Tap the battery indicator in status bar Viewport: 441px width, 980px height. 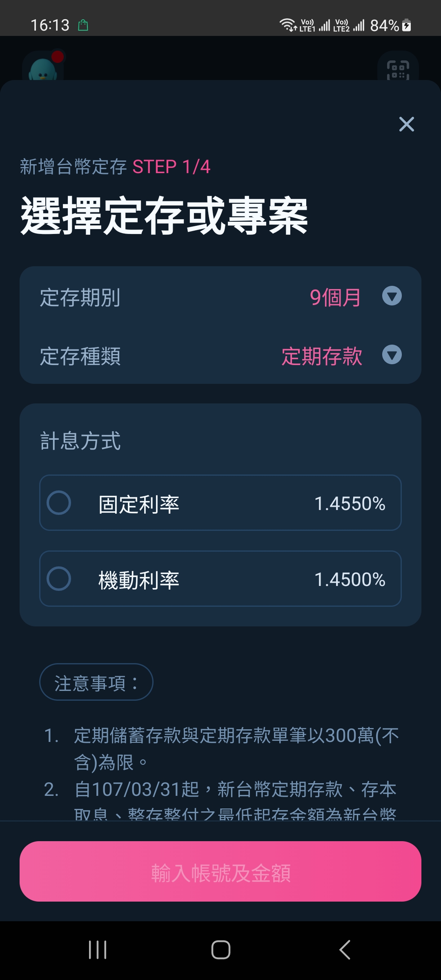(407, 25)
